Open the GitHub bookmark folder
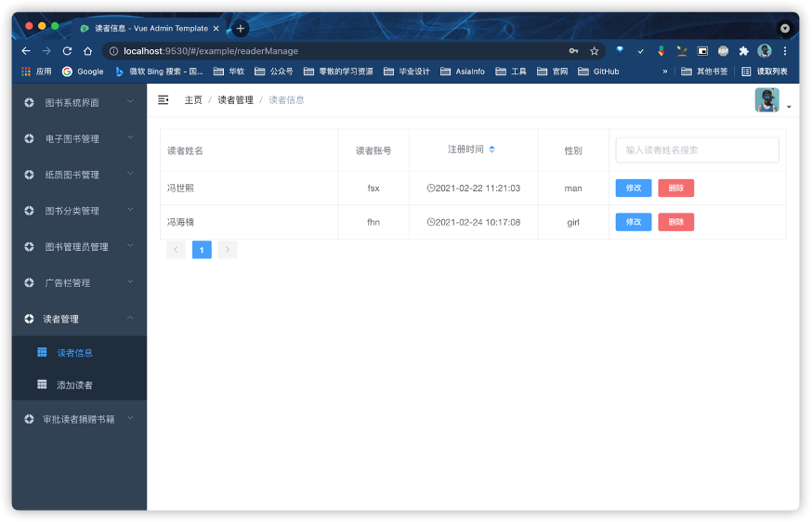 coord(598,72)
